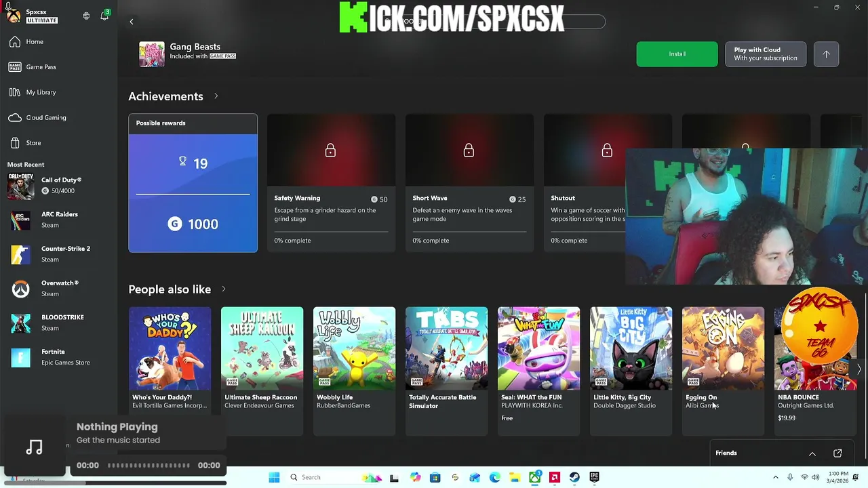Viewport: 868px width, 488px height.
Task: Open the Windows Start menu
Action: point(274,478)
